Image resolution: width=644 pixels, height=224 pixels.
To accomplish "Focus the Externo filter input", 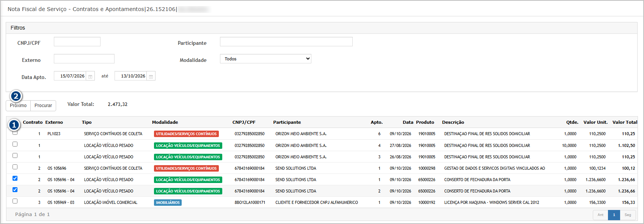I will click(84, 59).
